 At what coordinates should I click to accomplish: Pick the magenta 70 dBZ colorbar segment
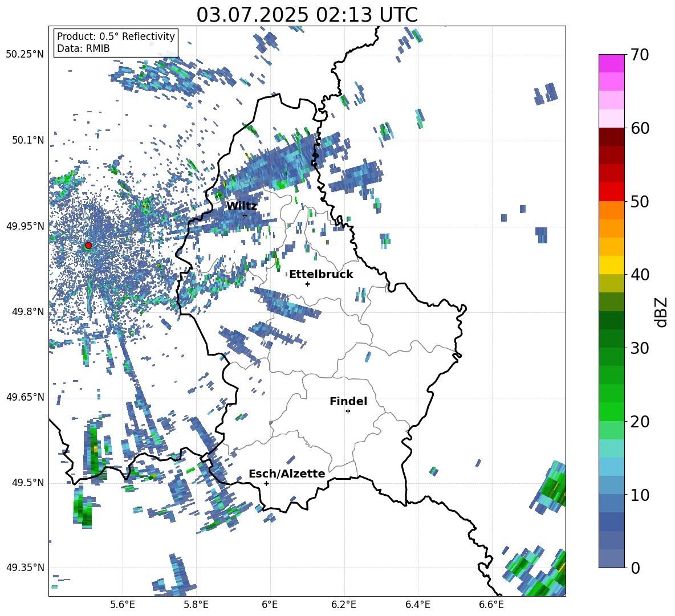tap(611, 63)
